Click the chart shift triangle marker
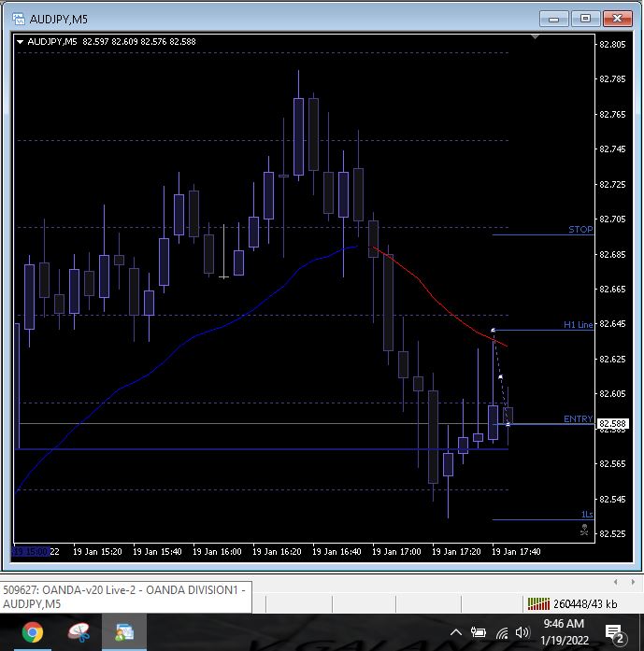The image size is (644, 651). click(x=536, y=37)
